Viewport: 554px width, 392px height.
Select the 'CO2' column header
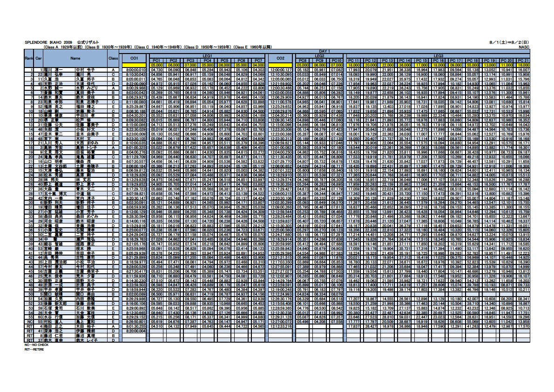[x=280, y=58]
